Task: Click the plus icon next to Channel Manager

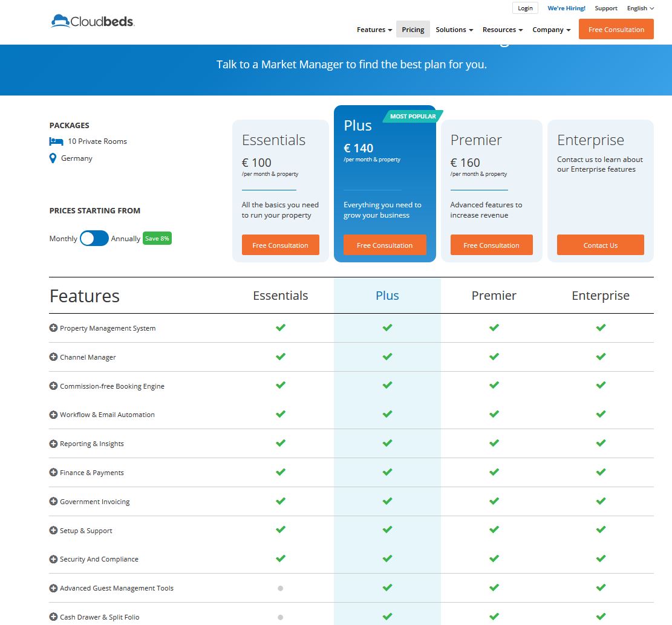Action: click(53, 357)
